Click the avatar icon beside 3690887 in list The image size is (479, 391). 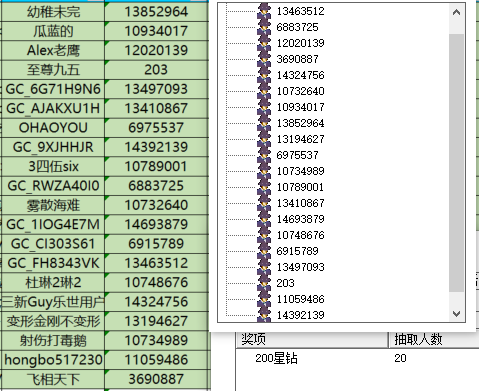pyautogui.click(x=264, y=59)
